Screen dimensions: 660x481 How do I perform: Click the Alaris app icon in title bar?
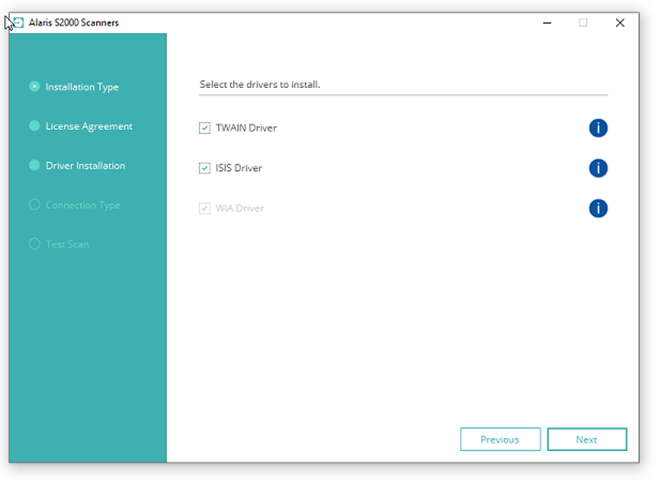[19, 22]
